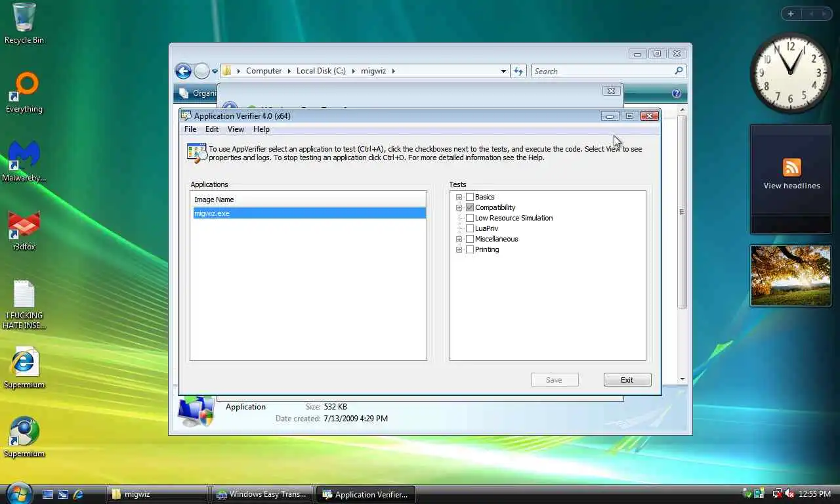Click the Image Name column header
The height and width of the screenshot is (504, 840).
308,199
